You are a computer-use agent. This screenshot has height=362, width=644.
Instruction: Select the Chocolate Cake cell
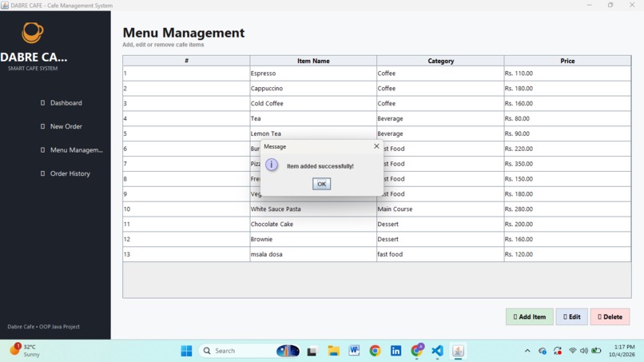(x=313, y=224)
